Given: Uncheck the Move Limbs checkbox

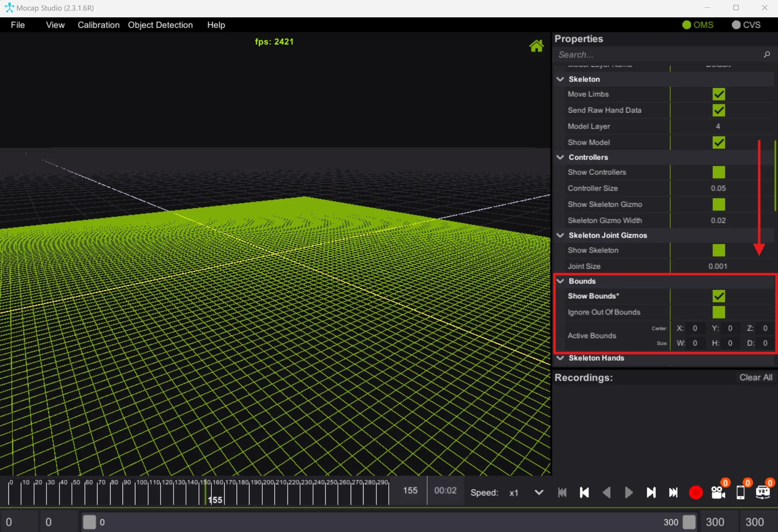Looking at the screenshot, I should pyautogui.click(x=719, y=94).
